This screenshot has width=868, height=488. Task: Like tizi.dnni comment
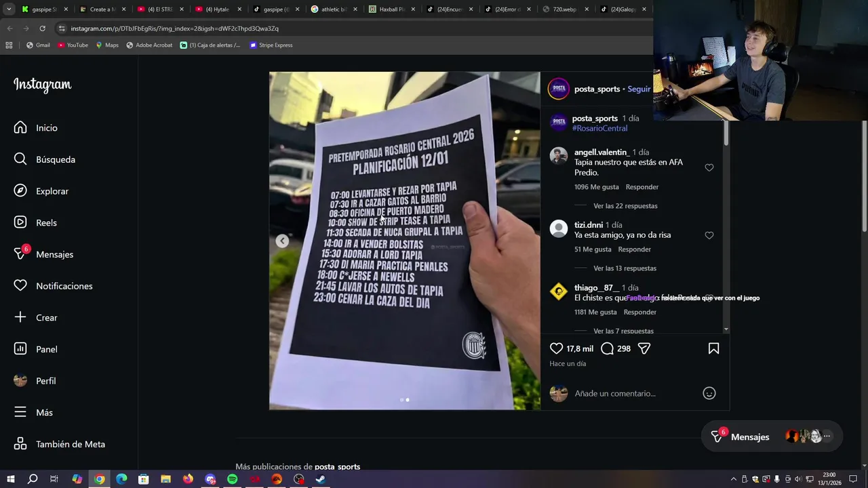pyautogui.click(x=709, y=235)
